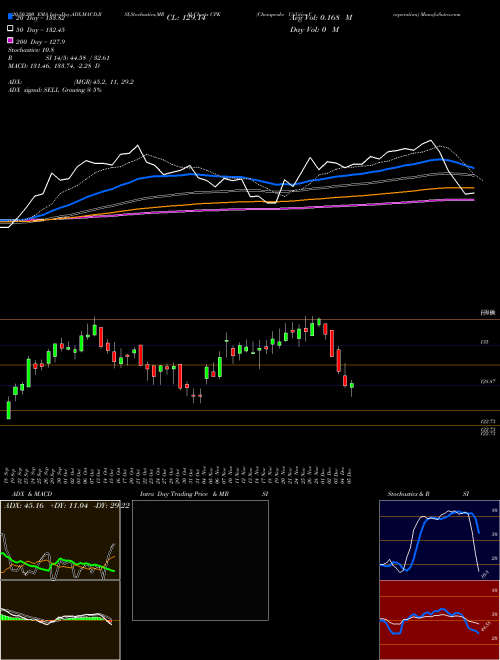Viewport: 500px width, 660px height.
Task: Click the 10.8 stochastics end-of-line label
Action: [x=484, y=574]
